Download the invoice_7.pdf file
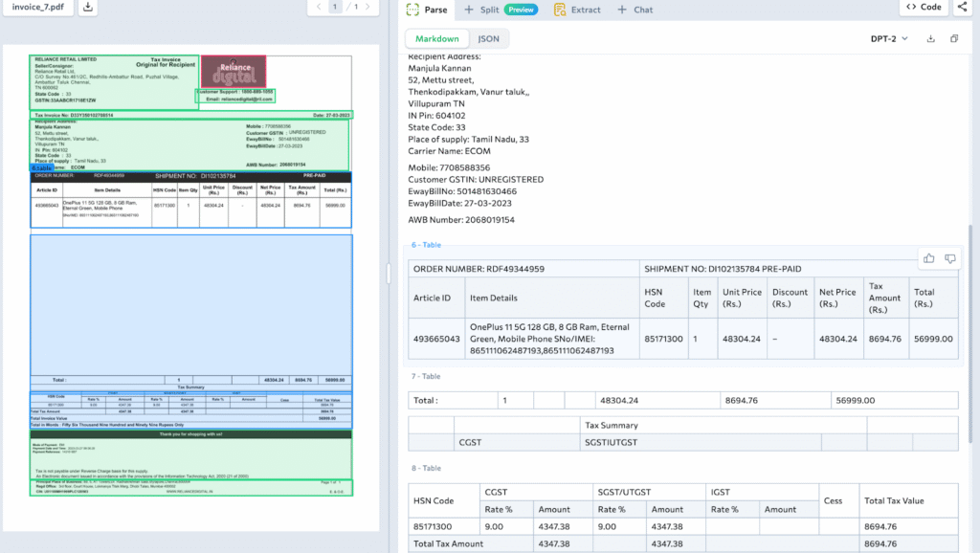The height and width of the screenshot is (553, 980). point(88,8)
